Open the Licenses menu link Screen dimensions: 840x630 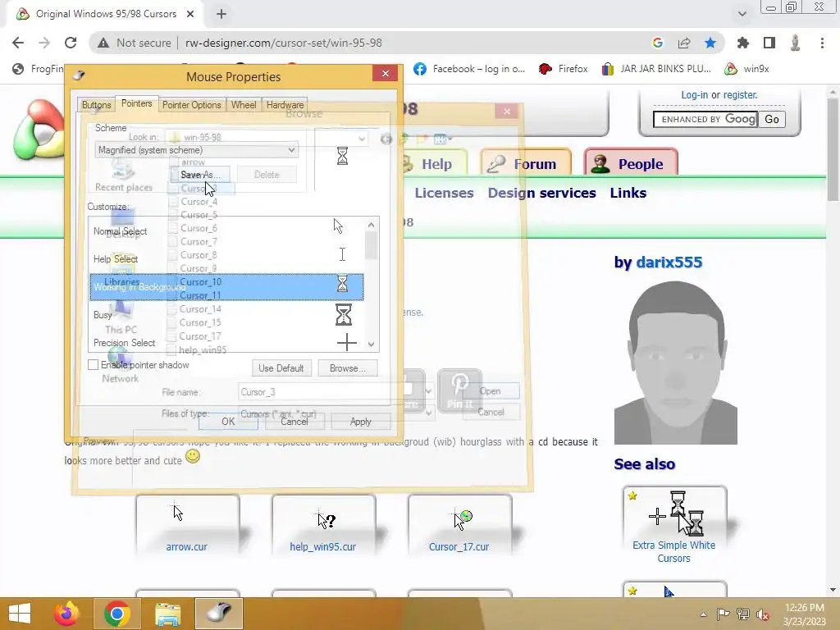[444, 193]
